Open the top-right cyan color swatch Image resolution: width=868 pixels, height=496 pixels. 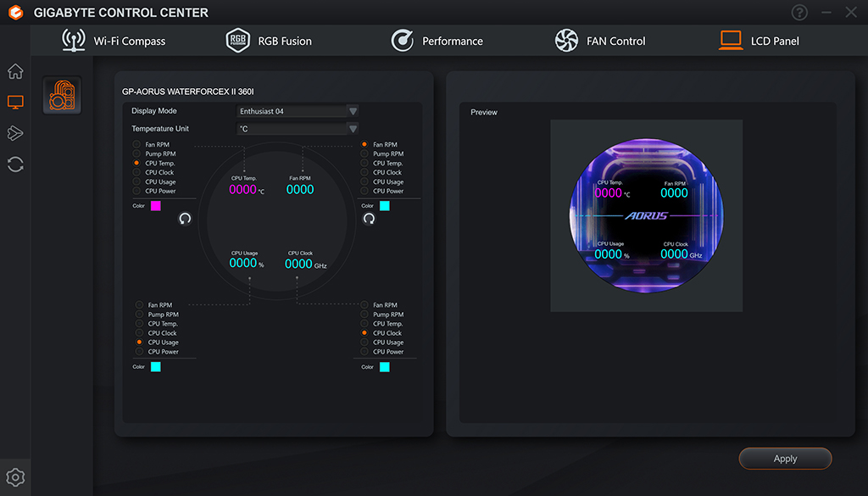pyautogui.click(x=385, y=206)
